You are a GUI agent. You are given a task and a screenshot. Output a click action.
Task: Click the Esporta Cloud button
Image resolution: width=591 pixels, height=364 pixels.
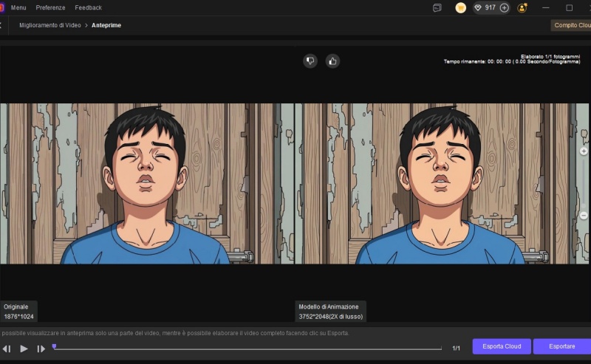pyautogui.click(x=502, y=346)
